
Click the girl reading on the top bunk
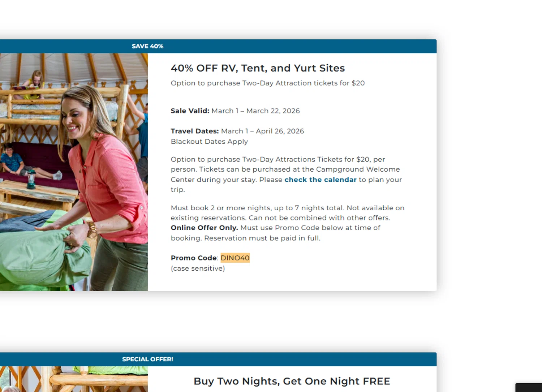tap(34, 83)
